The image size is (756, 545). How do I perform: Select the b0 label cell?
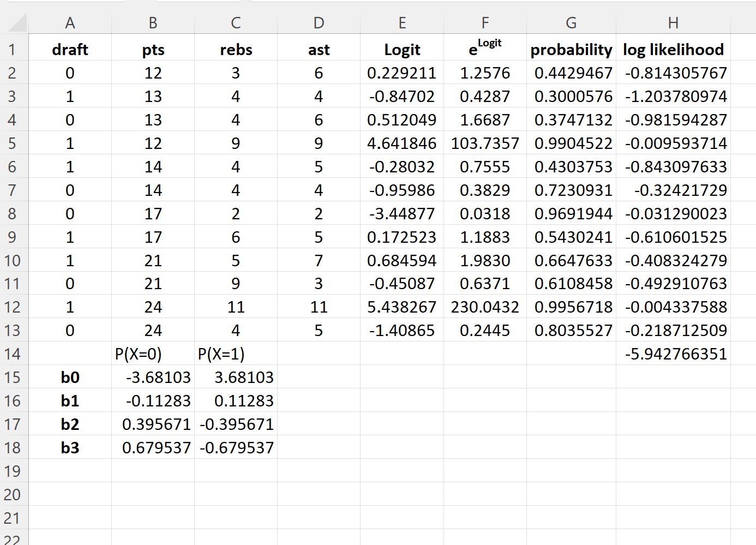[70, 377]
